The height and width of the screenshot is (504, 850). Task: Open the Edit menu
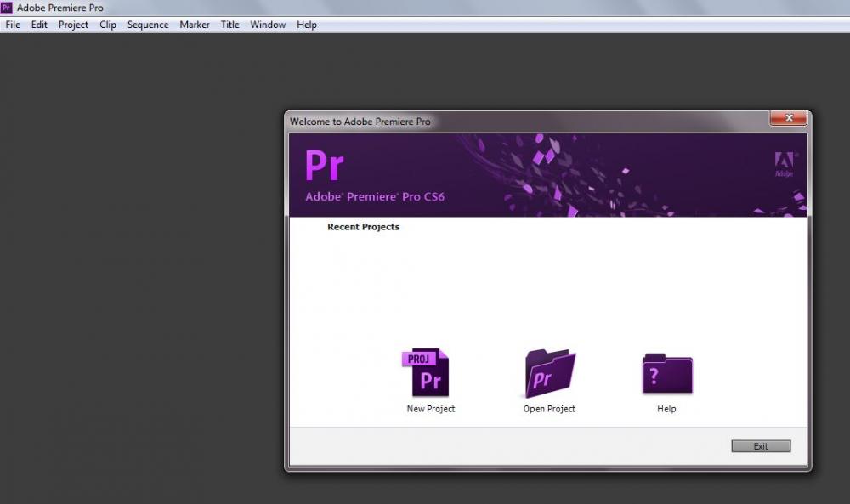(39, 25)
